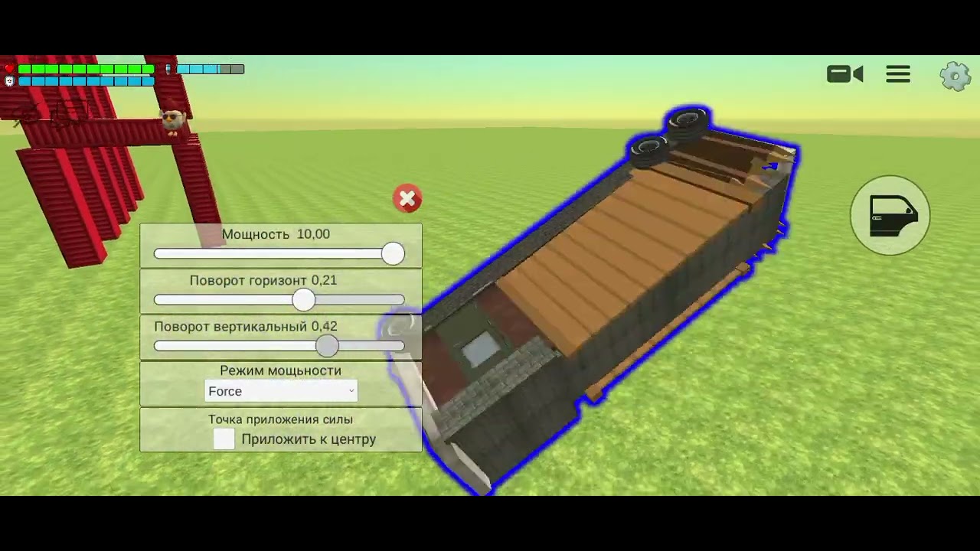Close the settings panel with red X
980x551 pixels.
pos(407,199)
